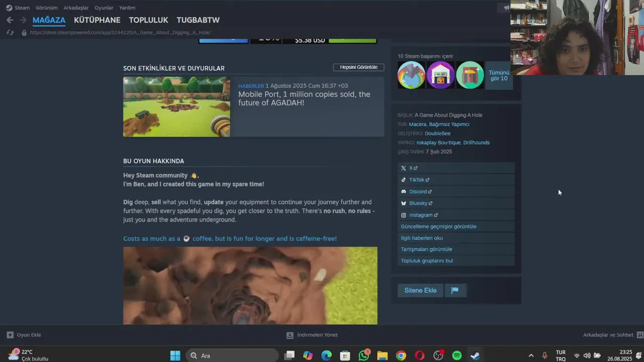Open the Windows Start menu
This screenshot has width=644, height=362.
[175, 355]
